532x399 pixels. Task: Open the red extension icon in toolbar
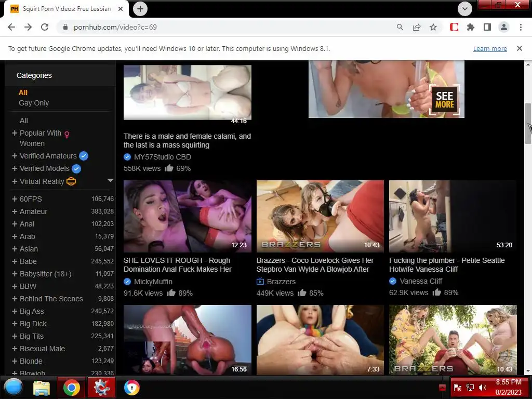(x=454, y=27)
